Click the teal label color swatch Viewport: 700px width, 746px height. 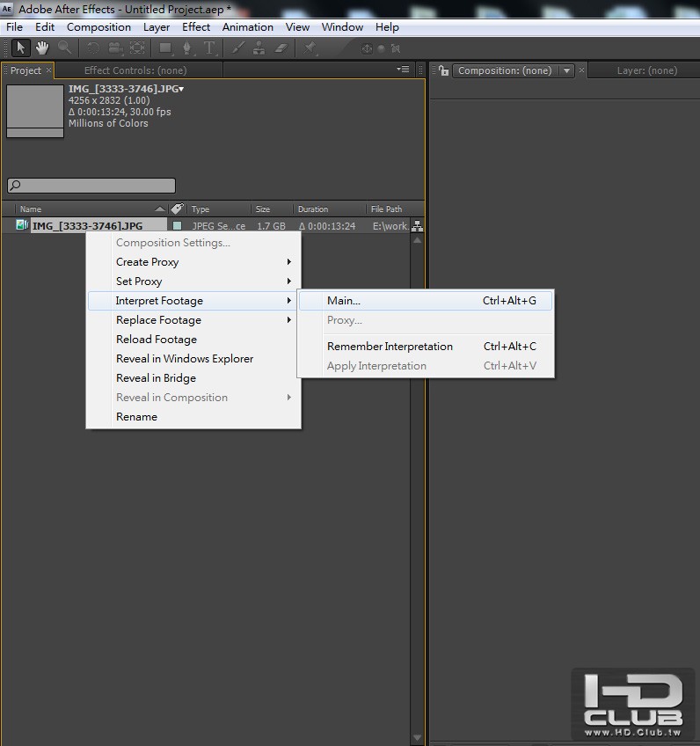(177, 225)
